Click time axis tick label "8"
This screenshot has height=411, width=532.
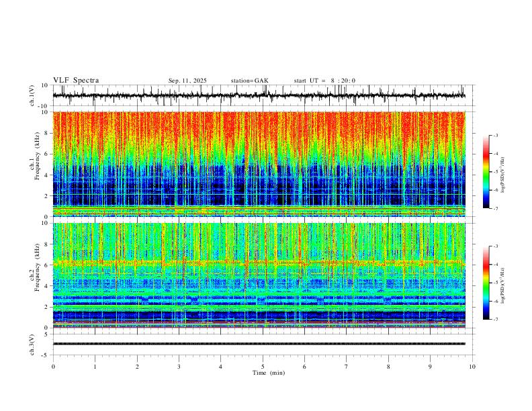pos(388,367)
